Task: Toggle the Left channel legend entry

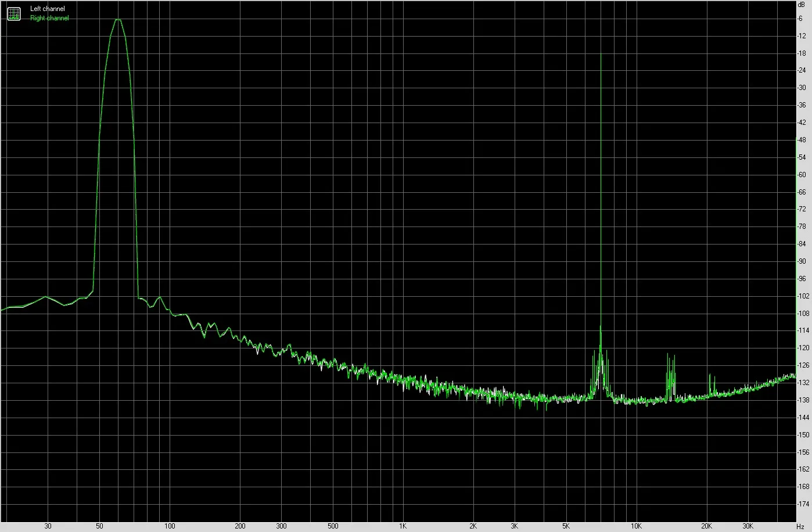Action: (48, 9)
